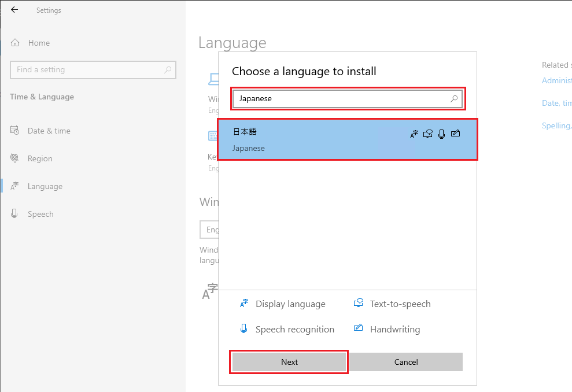
Task: Open the Home settings page
Action: (x=39, y=43)
